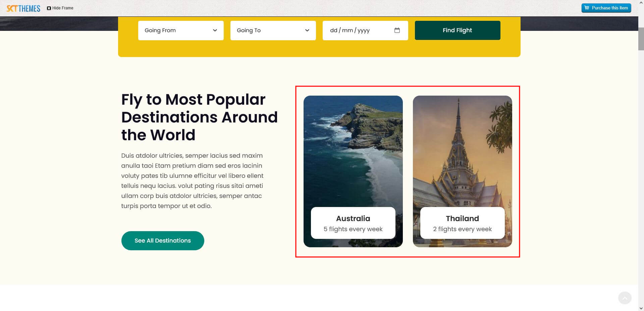
Task: Click the page scrollbar thumb
Action: (641, 39)
